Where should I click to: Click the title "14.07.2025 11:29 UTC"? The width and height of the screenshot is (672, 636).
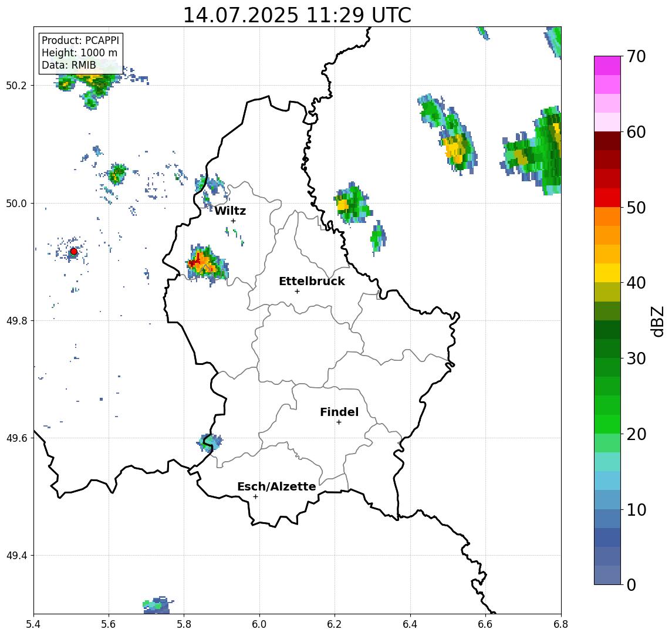coord(297,15)
